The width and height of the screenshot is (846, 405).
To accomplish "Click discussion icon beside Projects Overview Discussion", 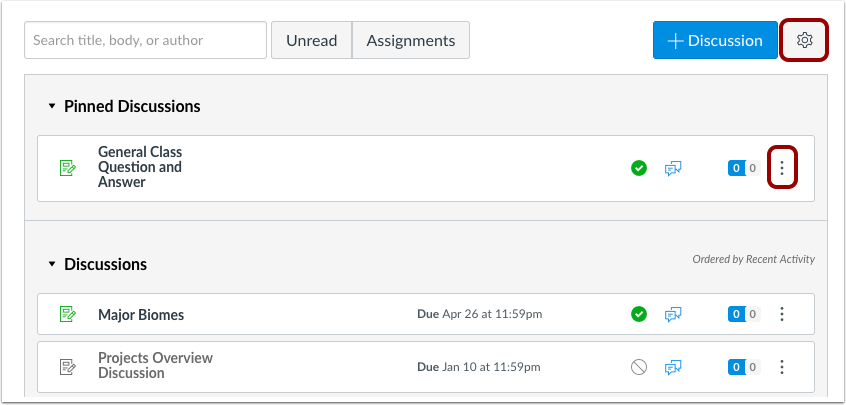I will [68, 366].
